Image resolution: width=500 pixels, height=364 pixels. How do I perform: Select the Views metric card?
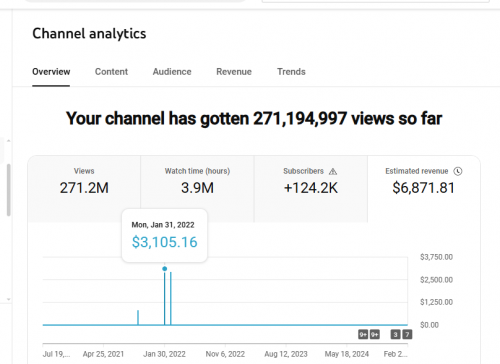pos(84,189)
